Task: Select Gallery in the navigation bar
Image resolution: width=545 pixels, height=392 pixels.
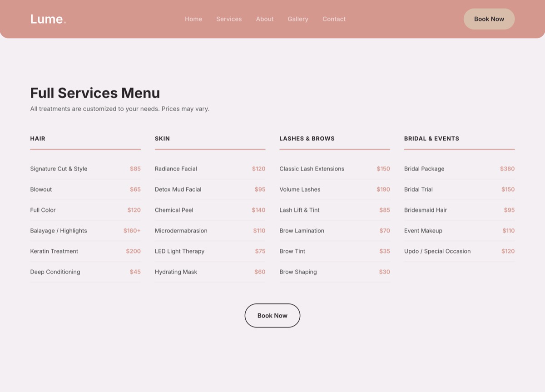Action: pyautogui.click(x=298, y=19)
